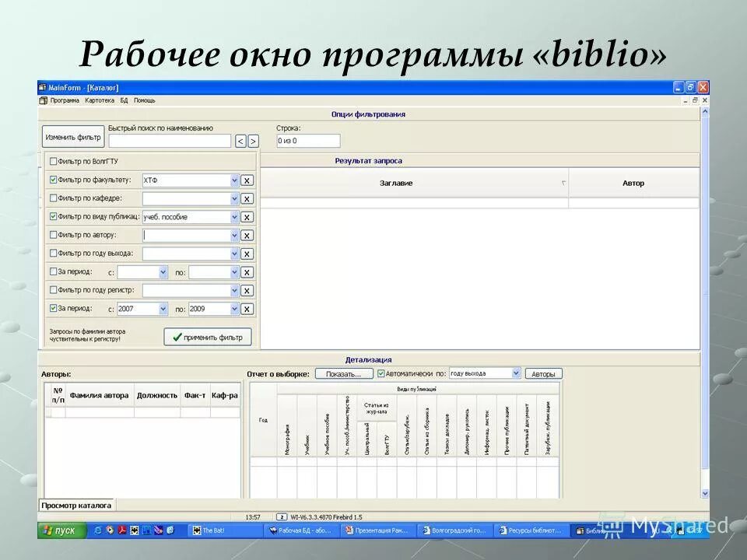Enable Фильтр по ВолгГТУ checkbox
This screenshot has height=560, width=747.
coord(53,161)
